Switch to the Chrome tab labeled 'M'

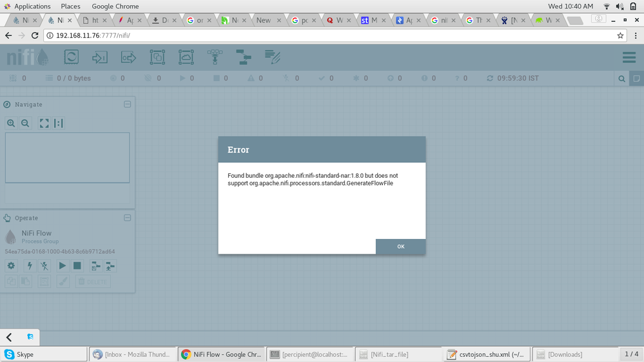coord(373,20)
